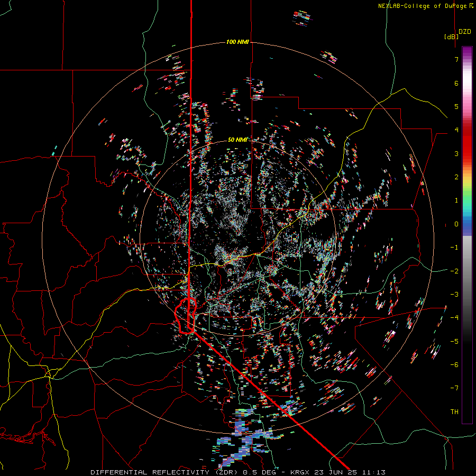This screenshot has height=476, width=476.
Task: Click the 3 value on the scale
Action: [456, 153]
